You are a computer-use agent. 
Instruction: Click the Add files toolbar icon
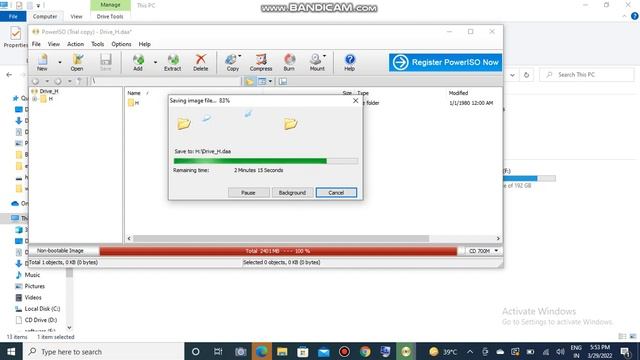point(138,62)
